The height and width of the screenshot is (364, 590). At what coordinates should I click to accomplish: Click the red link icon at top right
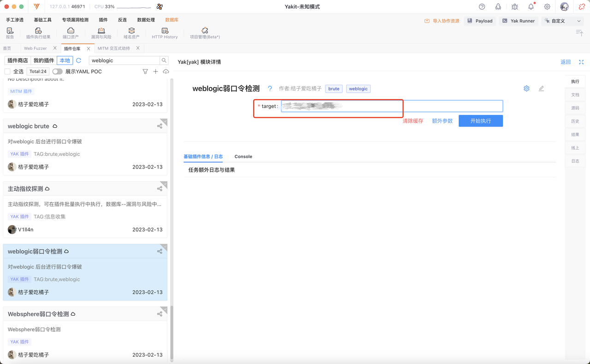582,7
